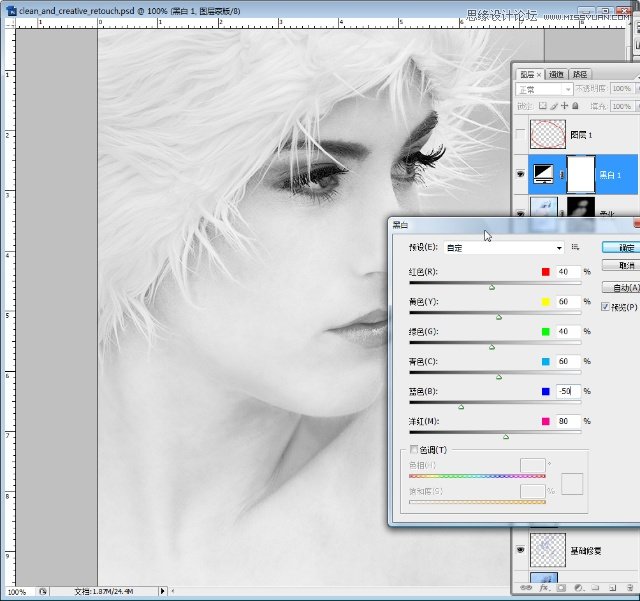Toggle the 预览(P) preview checkbox
Image resolution: width=640 pixels, height=601 pixels.
click(607, 307)
